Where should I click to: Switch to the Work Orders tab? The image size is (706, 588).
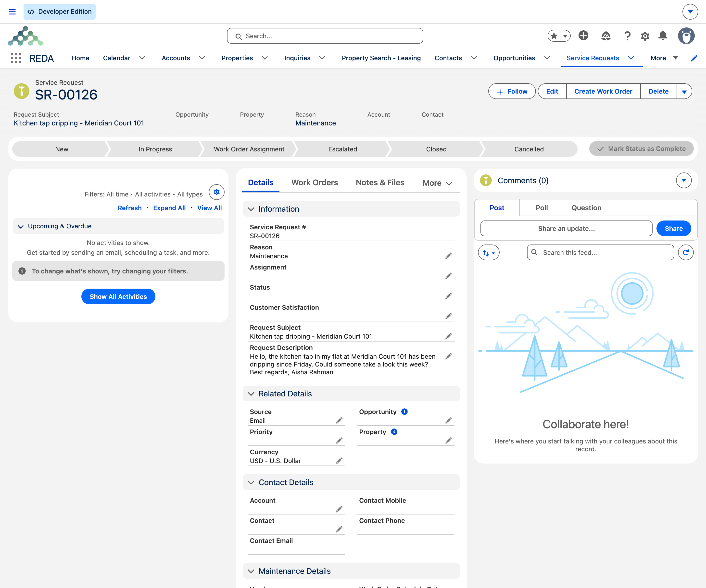pyautogui.click(x=314, y=183)
